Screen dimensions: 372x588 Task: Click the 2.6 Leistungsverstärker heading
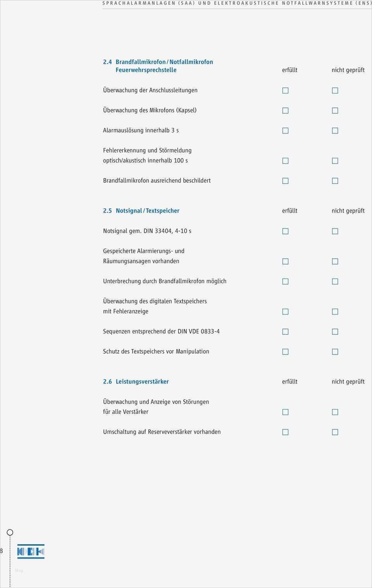click(x=136, y=382)
